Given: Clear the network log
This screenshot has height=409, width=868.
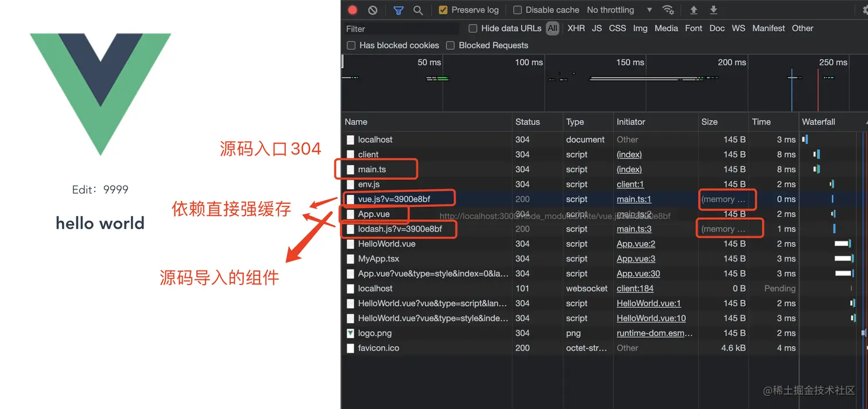Looking at the screenshot, I should click(373, 10).
